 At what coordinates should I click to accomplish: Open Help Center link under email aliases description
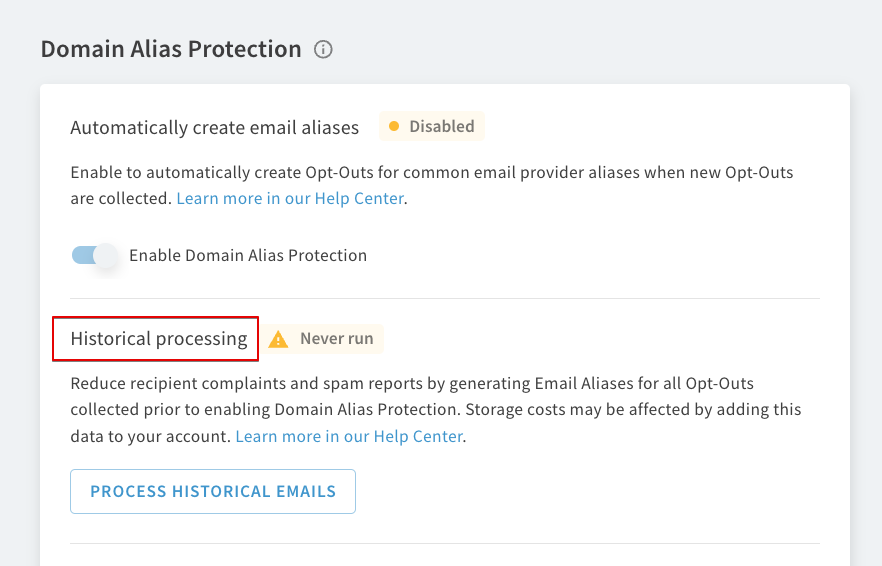tap(290, 199)
